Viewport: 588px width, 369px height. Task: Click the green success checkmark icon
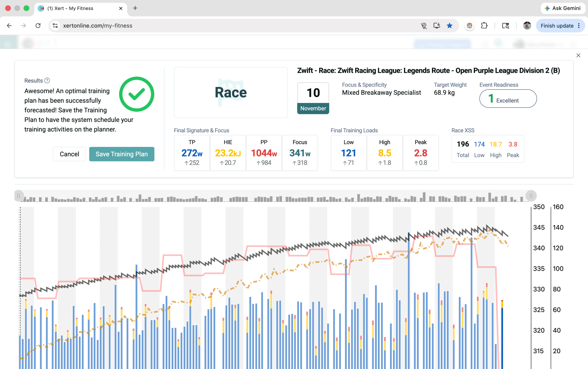pos(136,94)
